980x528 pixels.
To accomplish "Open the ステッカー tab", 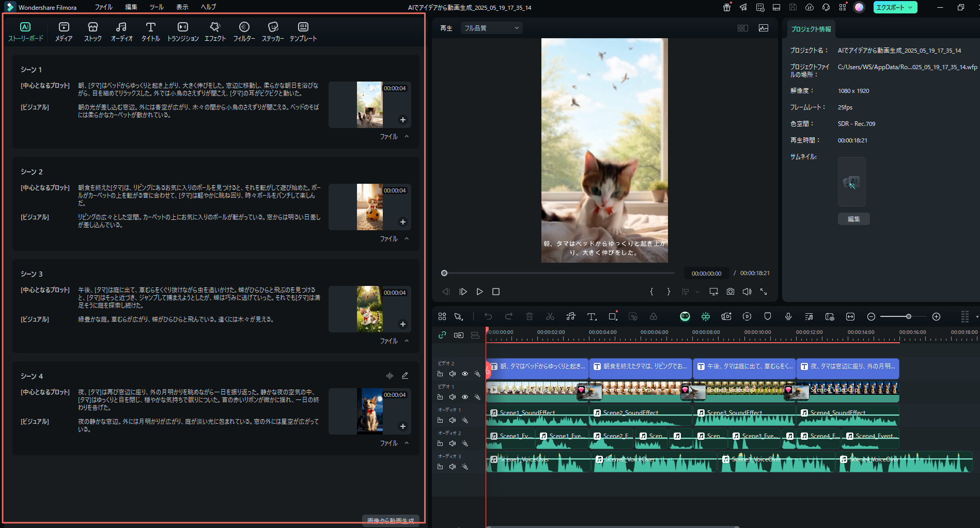I will click(x=273, y=31).
